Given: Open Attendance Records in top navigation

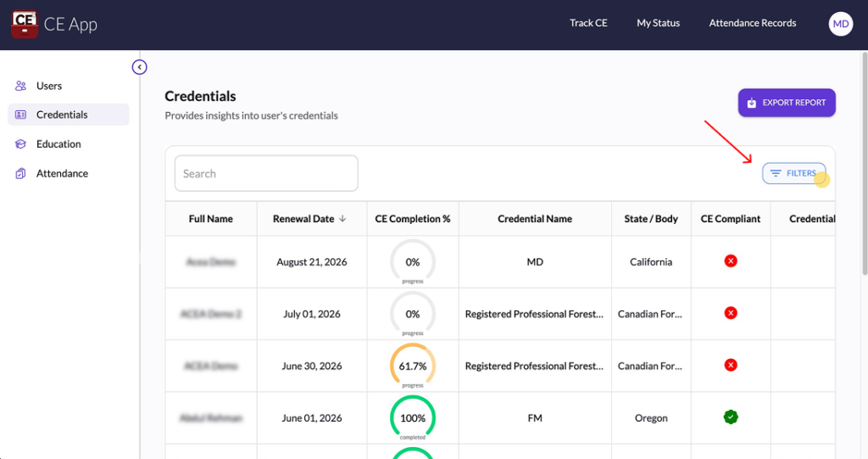Looking at the screenshot, I should tap(752, 23).
